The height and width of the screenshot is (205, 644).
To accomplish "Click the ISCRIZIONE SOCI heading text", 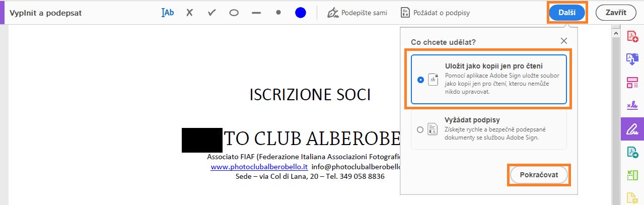I will [x=310, y=95].
